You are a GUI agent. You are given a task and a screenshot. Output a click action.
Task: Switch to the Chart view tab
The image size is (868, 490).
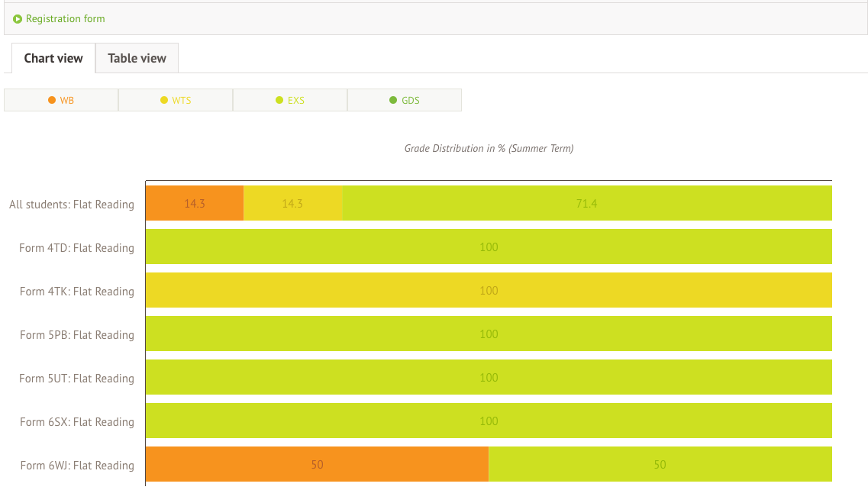click(53, 58)
